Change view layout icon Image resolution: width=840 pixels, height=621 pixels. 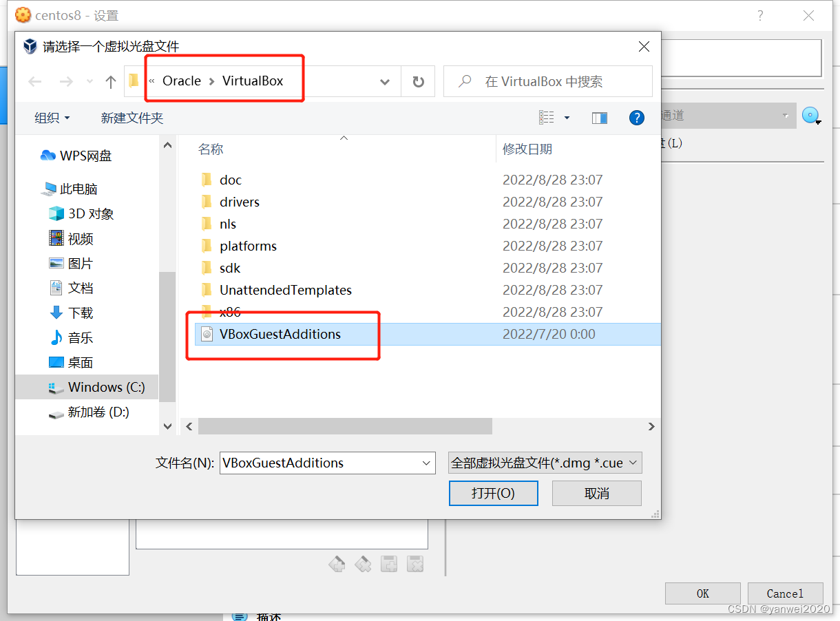pyautogui.click(x=547, y=118)
